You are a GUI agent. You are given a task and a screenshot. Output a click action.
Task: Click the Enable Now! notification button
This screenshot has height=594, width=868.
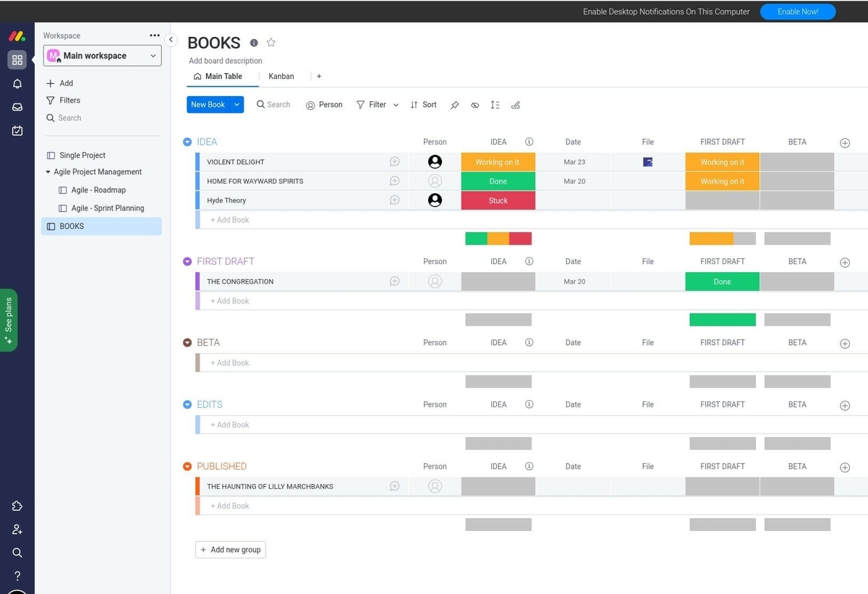[x=797, y=12]
